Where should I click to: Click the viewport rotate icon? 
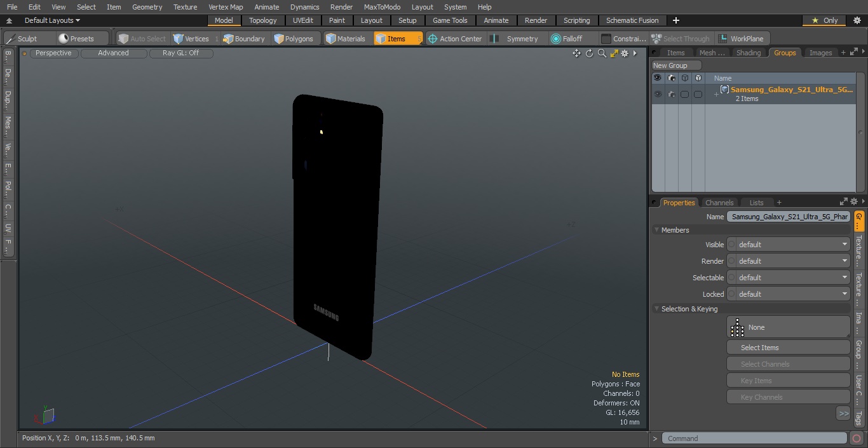(589, 53)
